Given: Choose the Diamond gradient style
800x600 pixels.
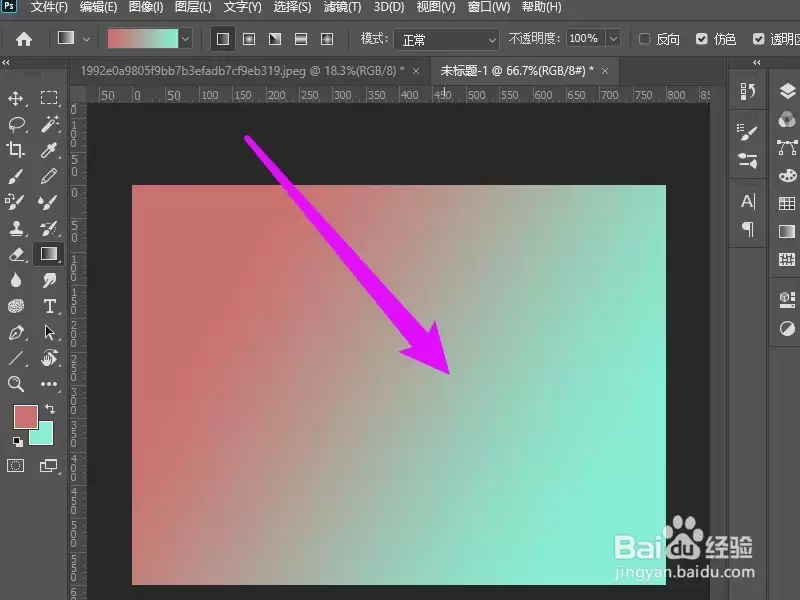Looking at the screenshot, I should (327, 39).
